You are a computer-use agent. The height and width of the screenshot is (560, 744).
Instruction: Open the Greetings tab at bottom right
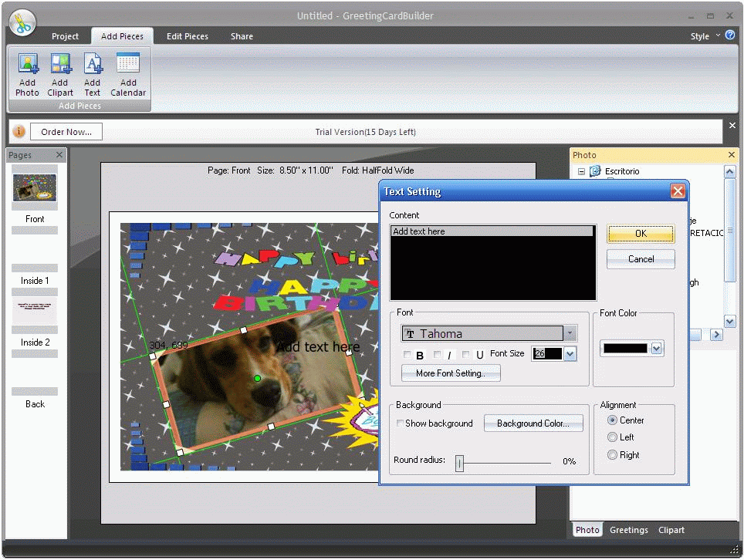pyautogui.click(x=628, y=530)
